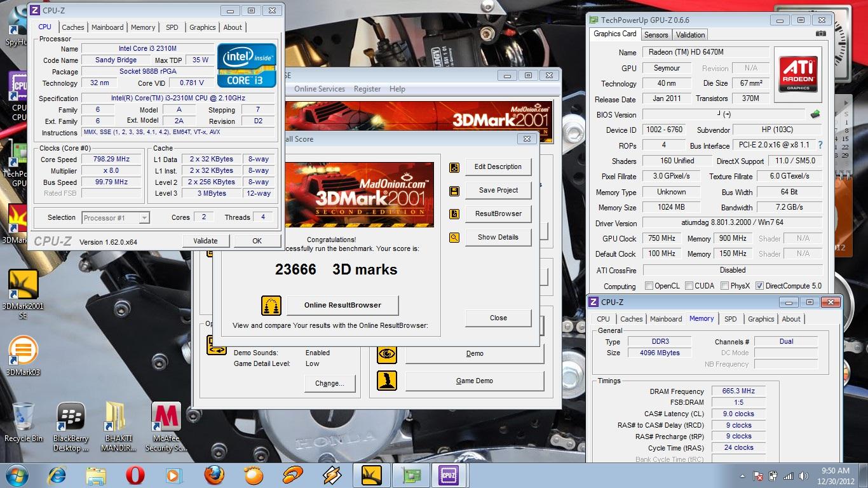Click the BIOS Version field in GPU-Z
Viewport: 868px width, 488px height.
coord(723,114)
